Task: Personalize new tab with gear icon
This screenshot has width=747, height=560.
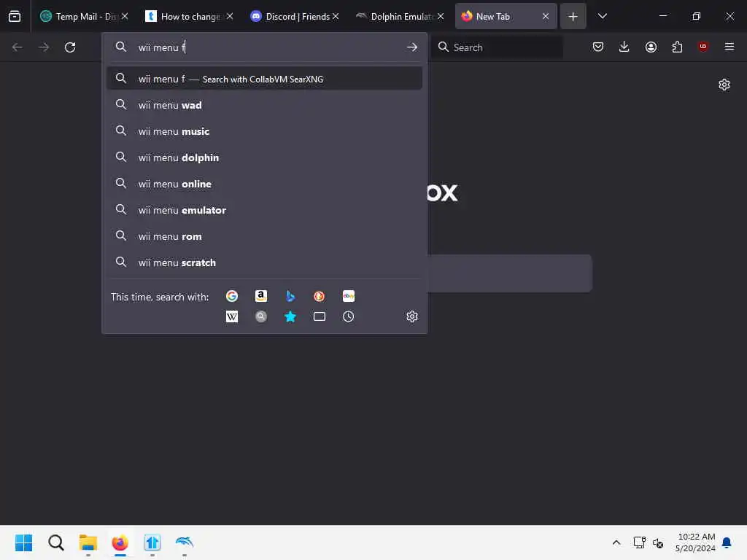Action: pyautogui.click(x=724, y=85)
